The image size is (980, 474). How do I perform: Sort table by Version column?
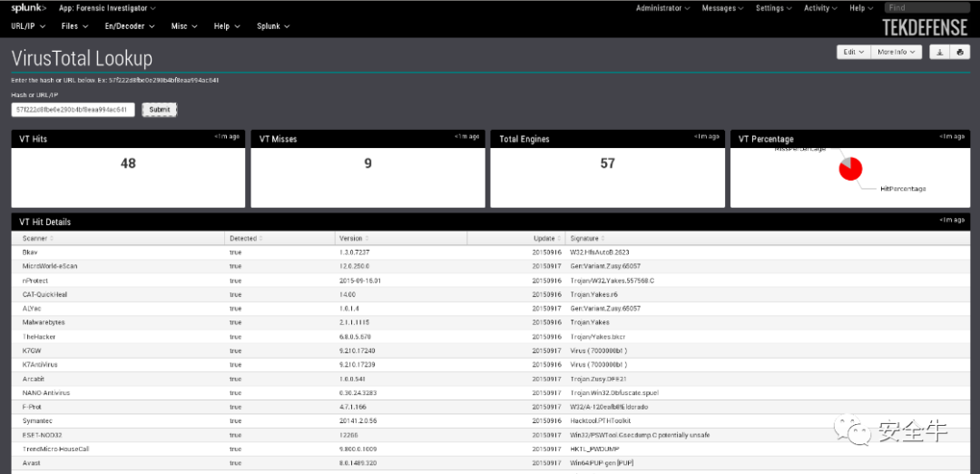click(x=354, y=238)
